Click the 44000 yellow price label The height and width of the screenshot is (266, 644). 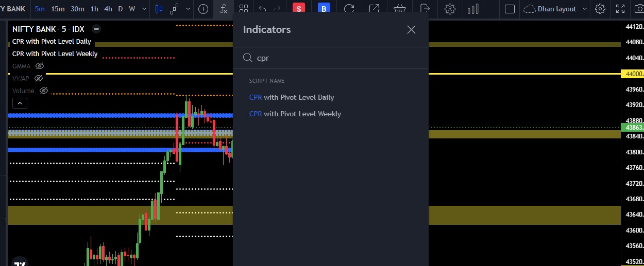632,74
